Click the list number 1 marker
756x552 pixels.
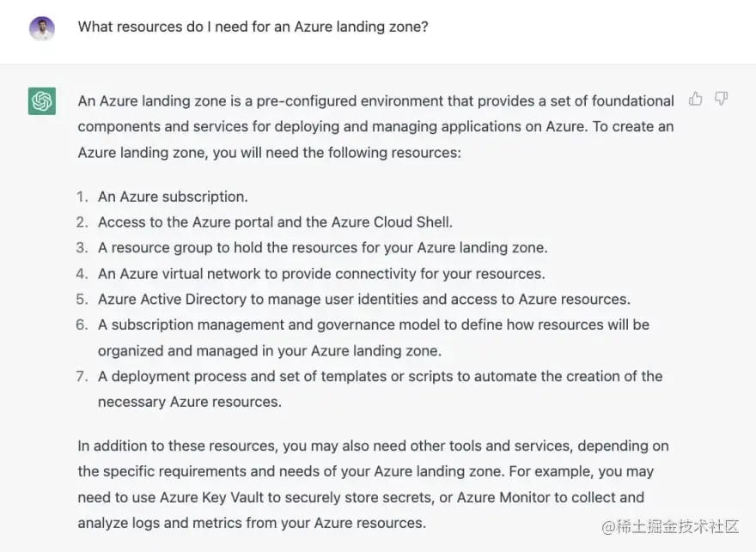click(82, 197)
